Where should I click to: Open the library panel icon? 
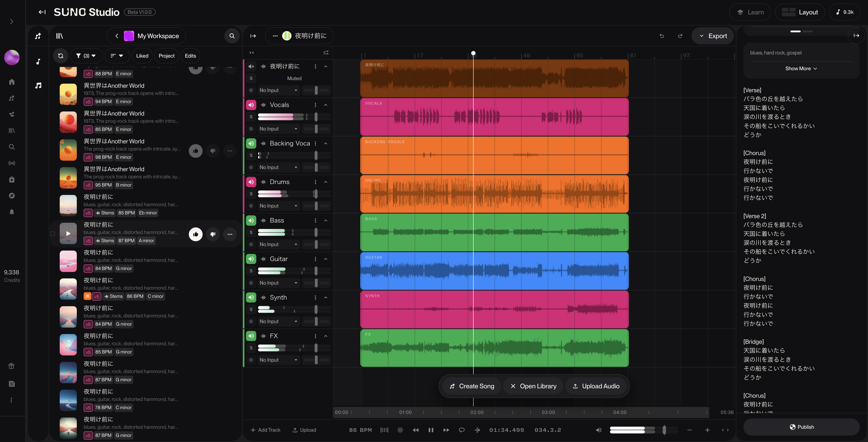pyautogui.click(x=59, y=36)
